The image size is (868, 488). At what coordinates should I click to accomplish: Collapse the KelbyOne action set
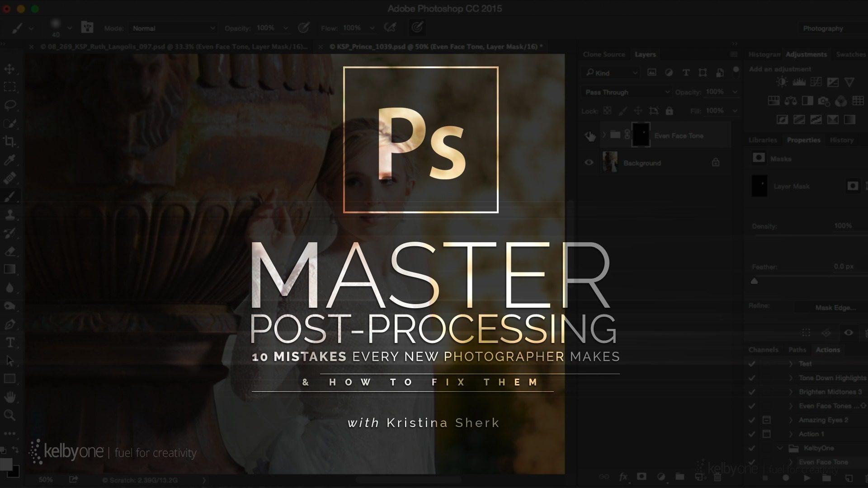click(780, 448)
